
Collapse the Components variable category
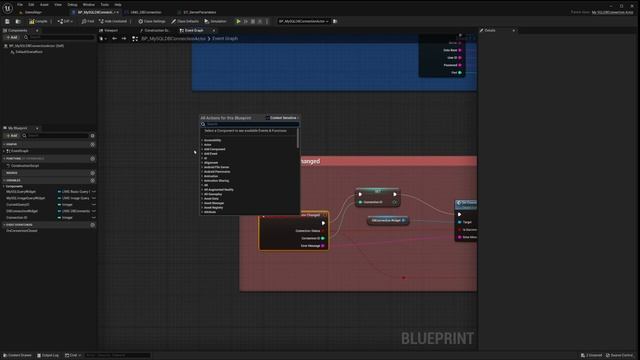coord(4,187)
